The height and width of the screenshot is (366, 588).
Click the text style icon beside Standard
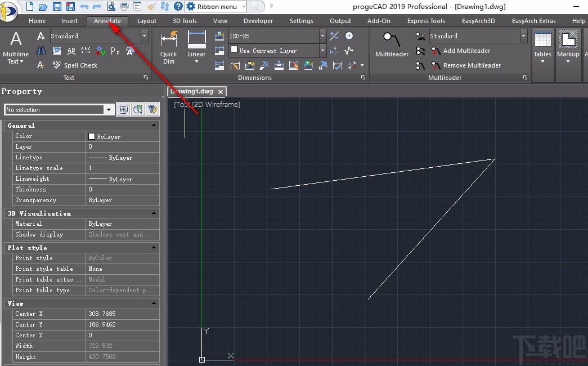[x=41, y=36]
